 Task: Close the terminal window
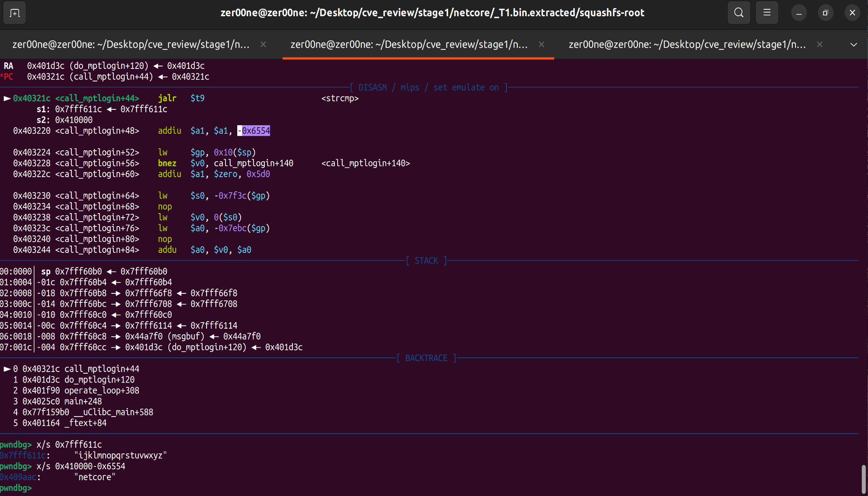coord(852,13)
